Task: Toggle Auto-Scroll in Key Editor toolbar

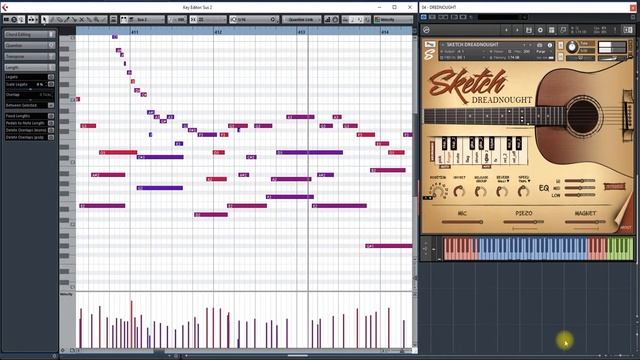Action: pos(31,19)
